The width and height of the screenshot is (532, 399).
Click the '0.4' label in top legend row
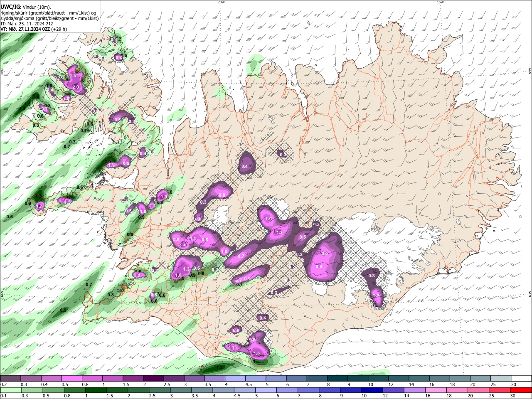click(x=44, y=384)
